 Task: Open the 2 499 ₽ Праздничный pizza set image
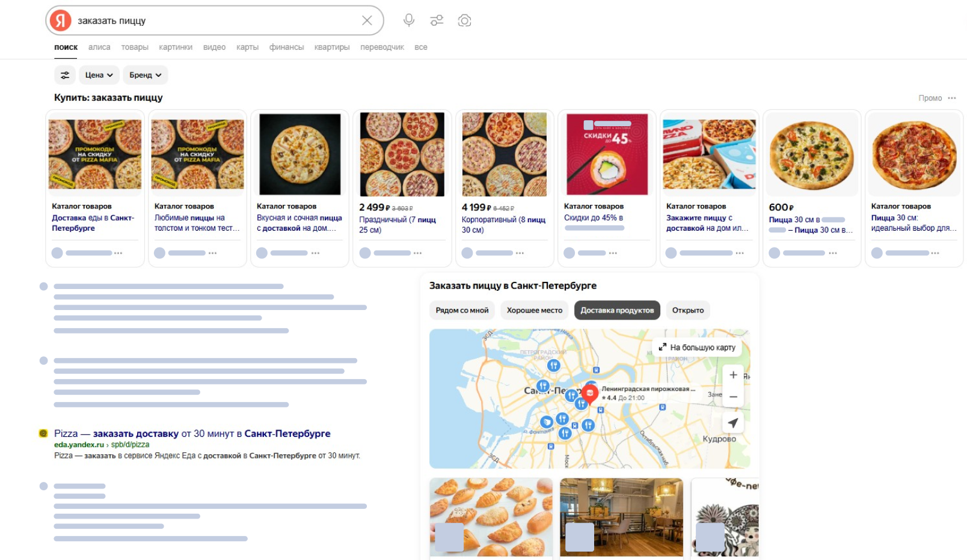point(402,154)
